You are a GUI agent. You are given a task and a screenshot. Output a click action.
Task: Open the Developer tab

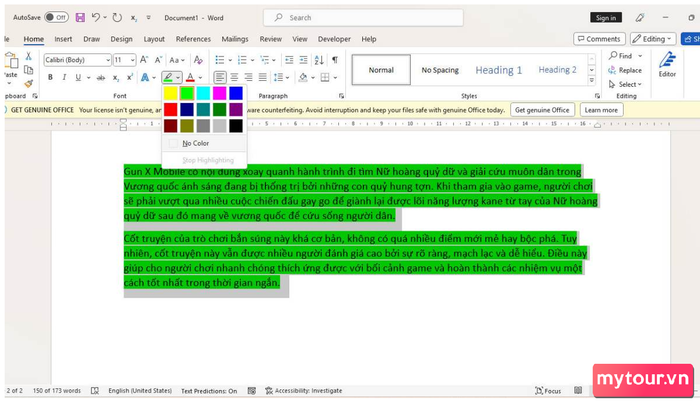[x=334, y=39]
